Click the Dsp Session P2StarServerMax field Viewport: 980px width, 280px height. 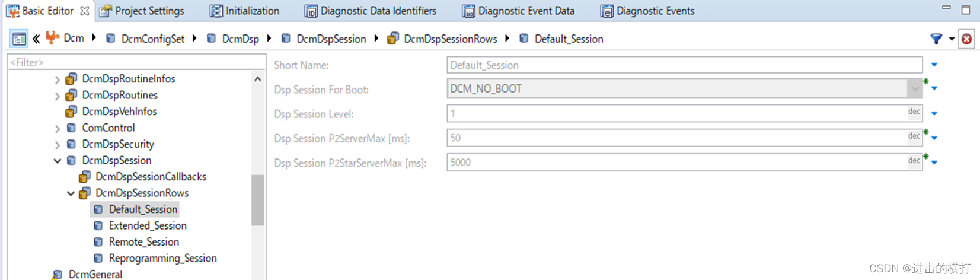click(684, 162)
